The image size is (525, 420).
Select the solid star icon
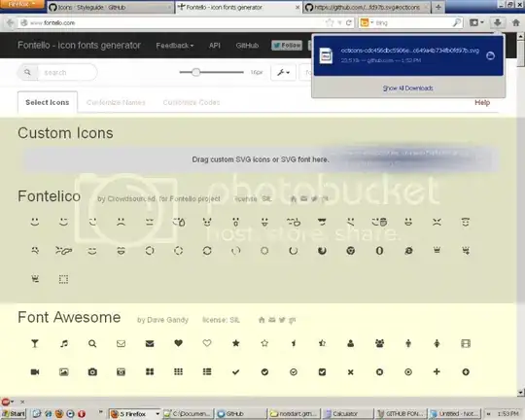pyautogui.click(x=235, y=343)
